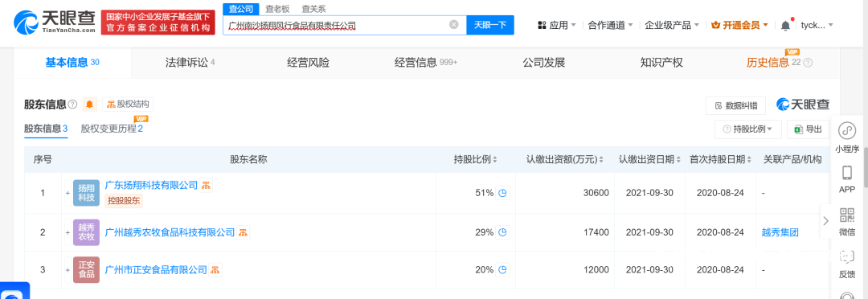The width and height of the screenshot is (868, 299).
Task: Switch to 查关系 search tab
Action: 313,9
